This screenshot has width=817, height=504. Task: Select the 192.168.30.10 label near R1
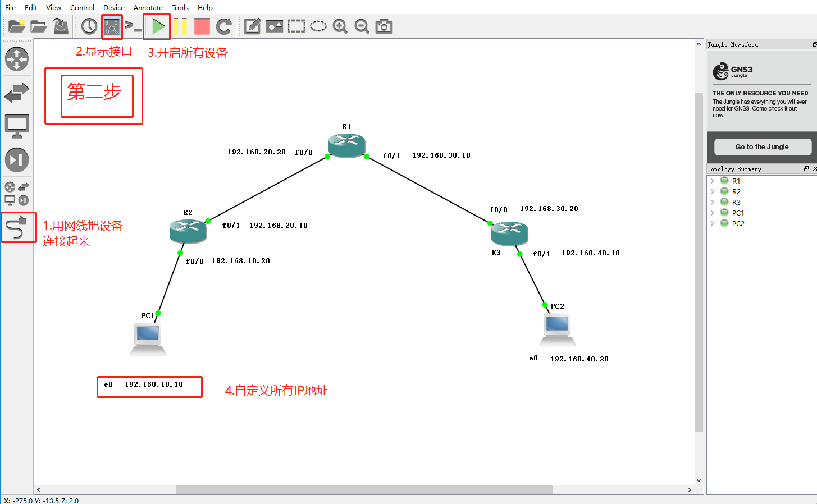pos(441,155)
